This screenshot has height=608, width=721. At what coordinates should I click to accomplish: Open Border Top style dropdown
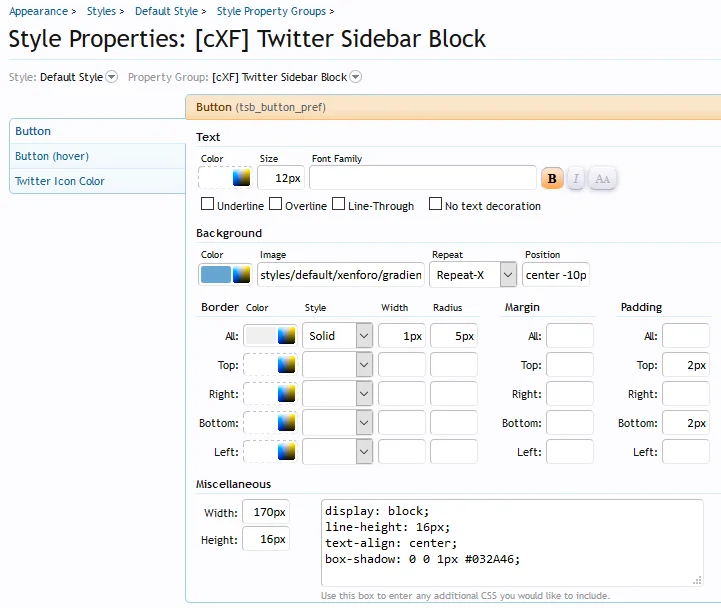(338, 365)
